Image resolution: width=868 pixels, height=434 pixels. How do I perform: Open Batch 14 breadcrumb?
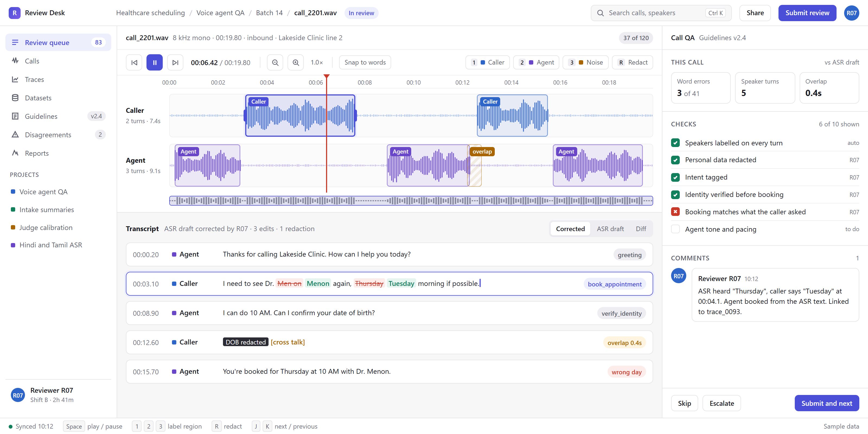coord(269,13)
